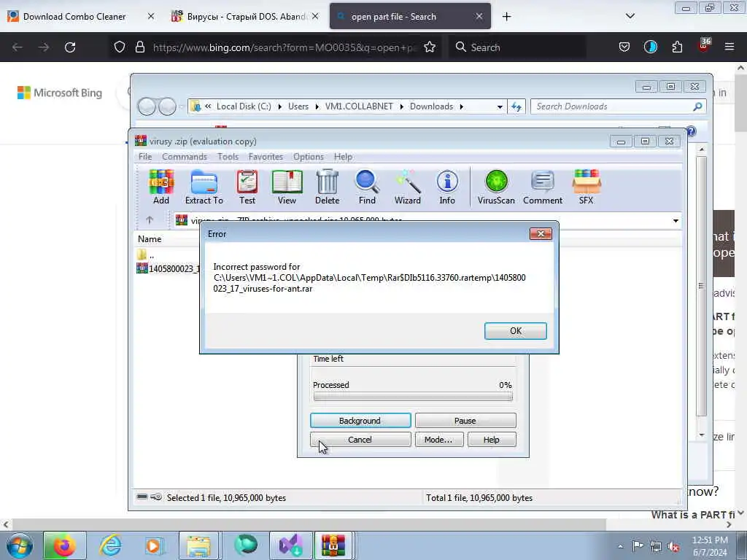Image resolution: width=747 pixels, height=560 pixels.
Task: Open the Firefox hamburger menu
Action: [x=729, y=47]
